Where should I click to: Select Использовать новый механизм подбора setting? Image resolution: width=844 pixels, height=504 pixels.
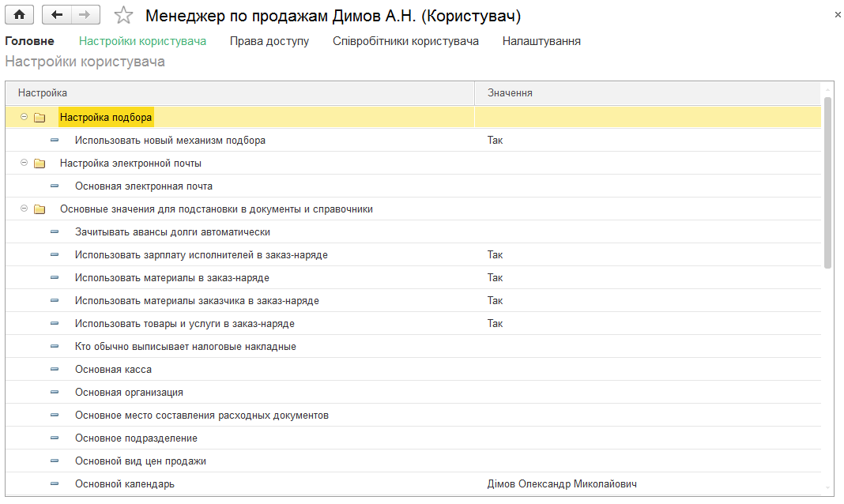tap(413, 141)
